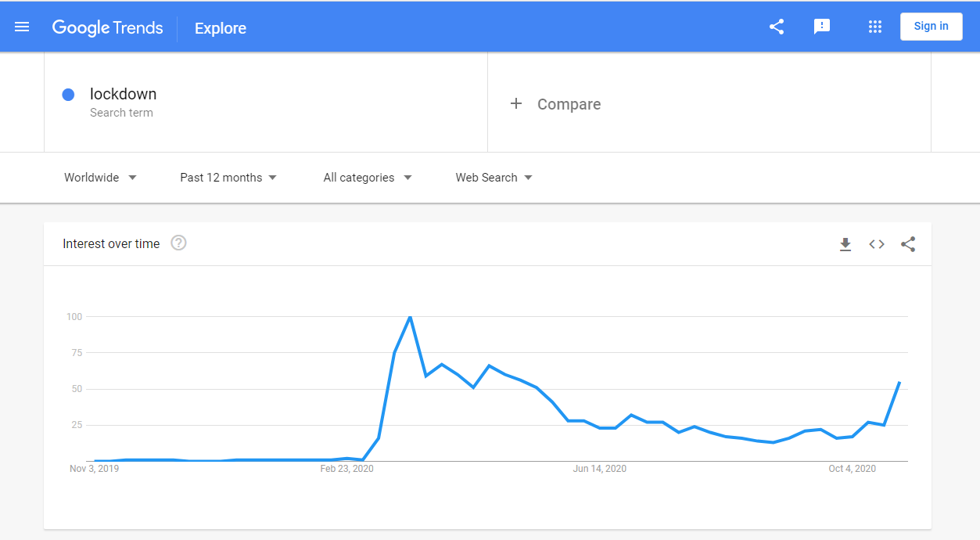Share the Interest over time chart
The image size is (980, 540).
[908, 244]
